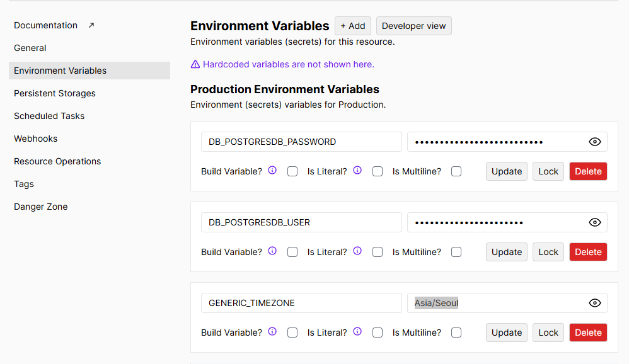The width and height of the screenshot is (629, 364).
Task: Switch to Developer view
Action: coord(413,26)
